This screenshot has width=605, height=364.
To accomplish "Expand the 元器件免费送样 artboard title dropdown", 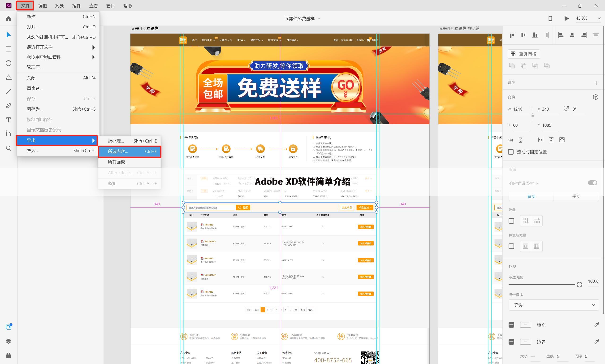I will point(318,18).
